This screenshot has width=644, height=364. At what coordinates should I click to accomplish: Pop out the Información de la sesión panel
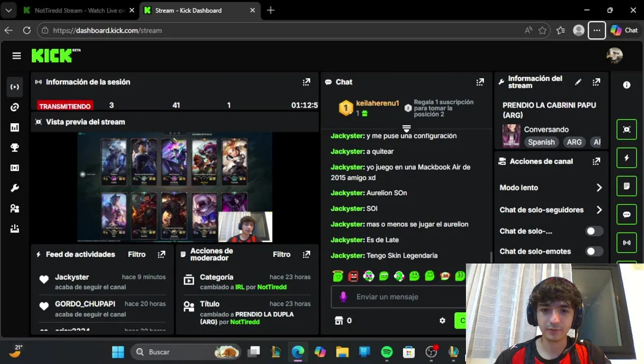point(307,82)
